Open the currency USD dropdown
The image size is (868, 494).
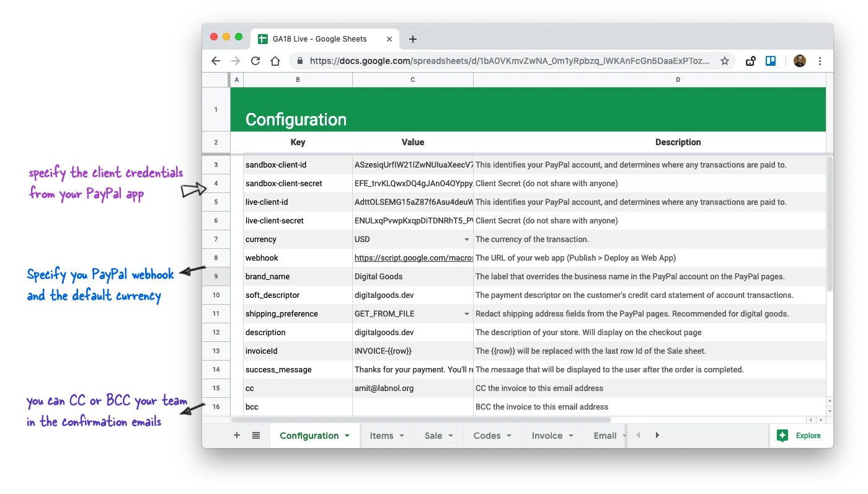click(x=466, y=239)
